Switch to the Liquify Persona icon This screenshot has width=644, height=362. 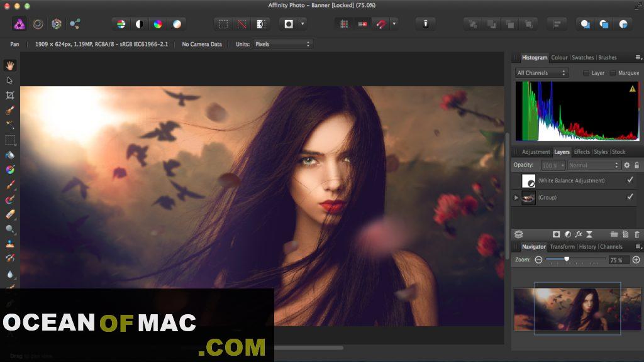coord(38,25)
